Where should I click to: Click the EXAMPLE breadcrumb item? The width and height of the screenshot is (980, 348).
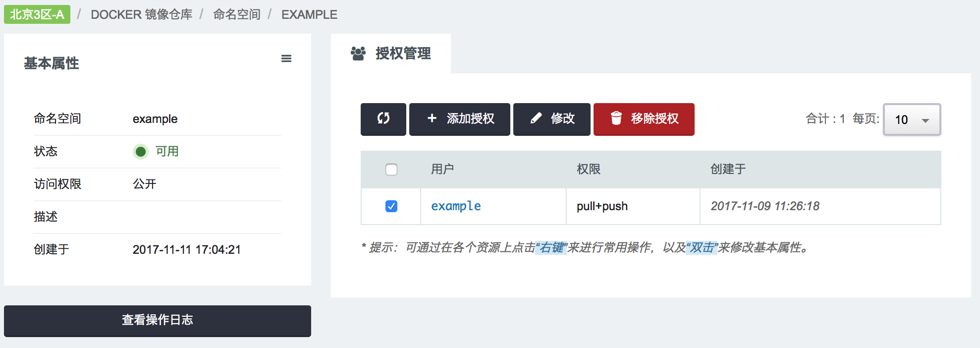coord(309,14)
